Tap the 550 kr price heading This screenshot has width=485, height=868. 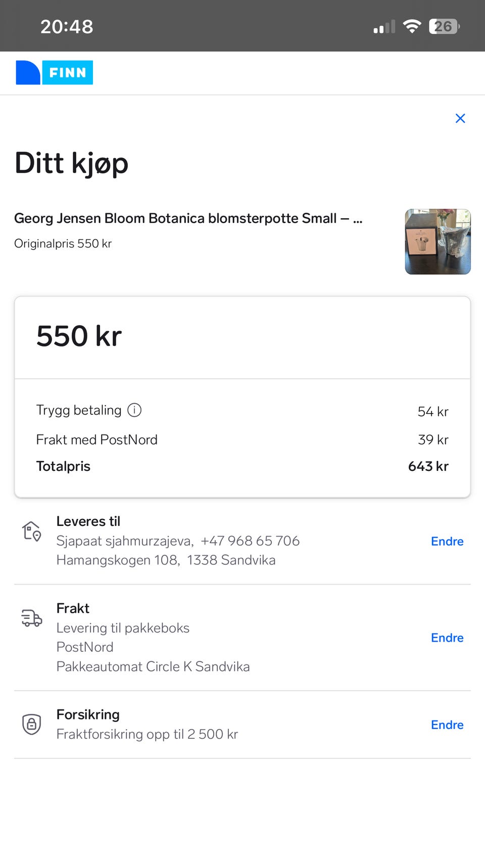point(79,336)
